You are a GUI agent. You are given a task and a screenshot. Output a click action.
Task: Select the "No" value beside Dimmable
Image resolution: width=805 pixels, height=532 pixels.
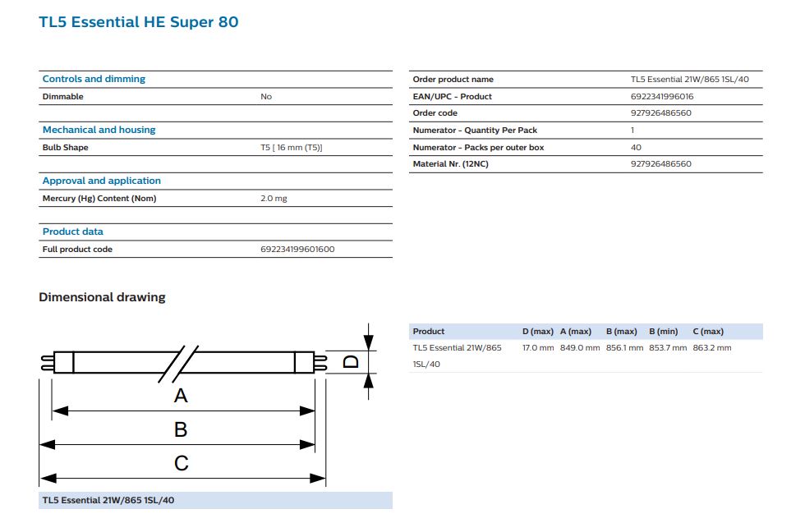266,96
